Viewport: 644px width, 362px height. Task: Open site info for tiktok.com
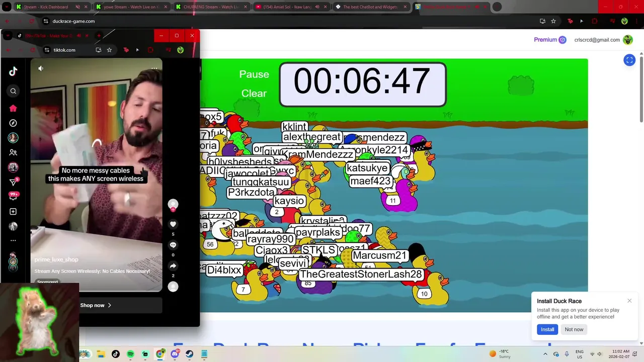[x=47, y=50]
